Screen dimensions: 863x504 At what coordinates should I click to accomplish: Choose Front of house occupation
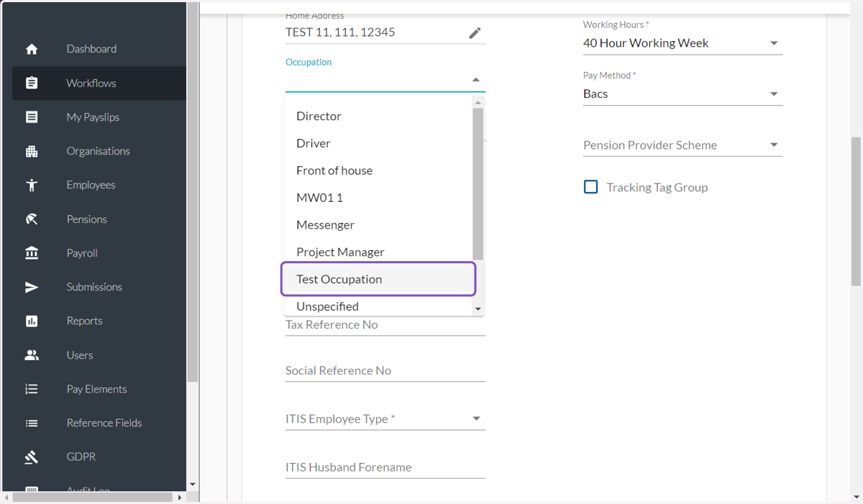(378, 170)
